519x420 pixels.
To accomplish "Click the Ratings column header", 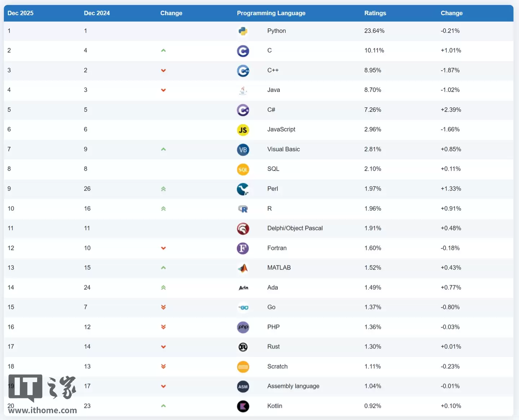I will (x=375, y=13).
